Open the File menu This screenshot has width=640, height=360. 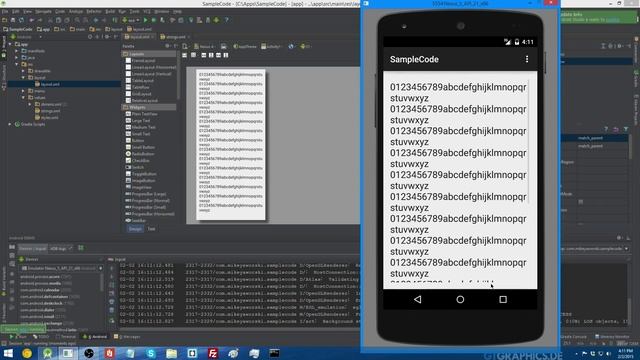coord(5,11)
